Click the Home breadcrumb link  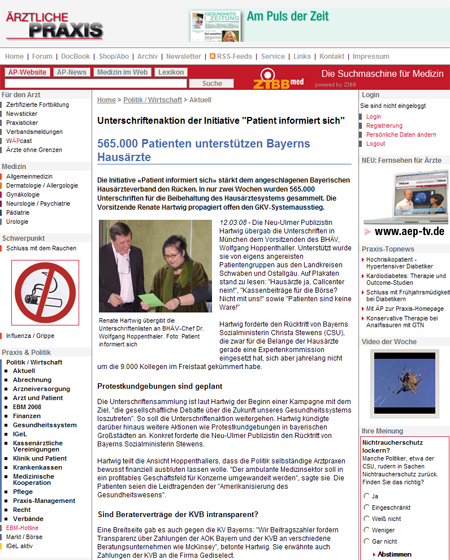click(x=106, y=100)
